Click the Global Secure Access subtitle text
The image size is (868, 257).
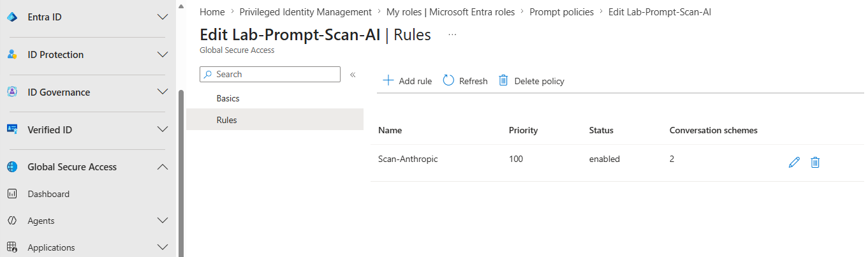point(237,50)
